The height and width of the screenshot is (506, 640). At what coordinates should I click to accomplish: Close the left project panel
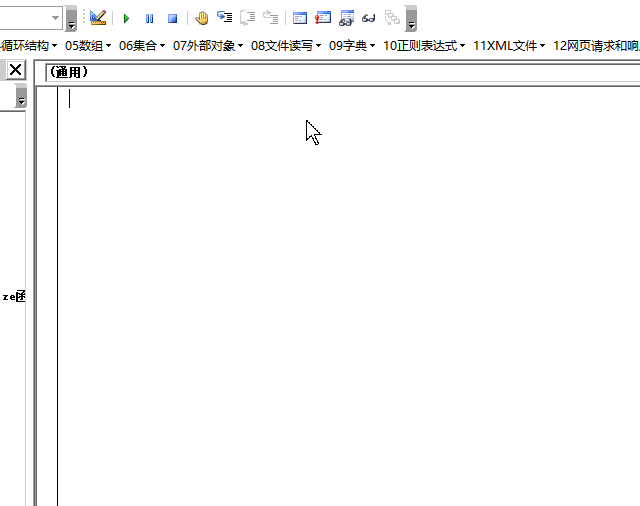click(x=16, y=70)
